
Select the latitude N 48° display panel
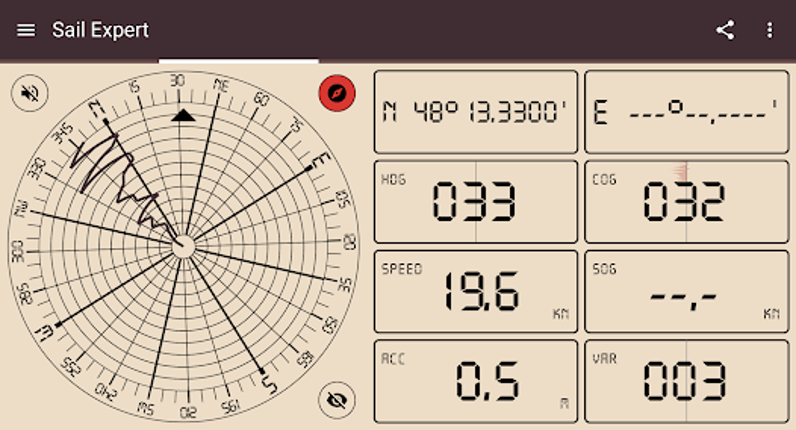476,112
